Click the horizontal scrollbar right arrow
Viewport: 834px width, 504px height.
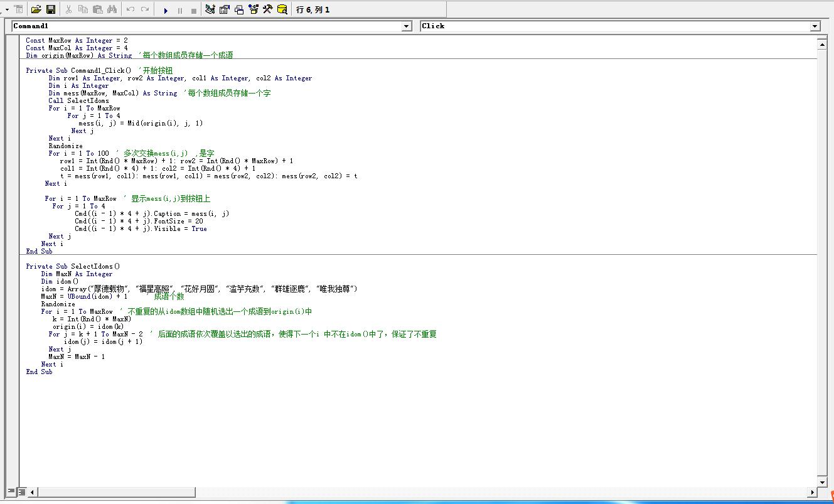tap(813, 492)
